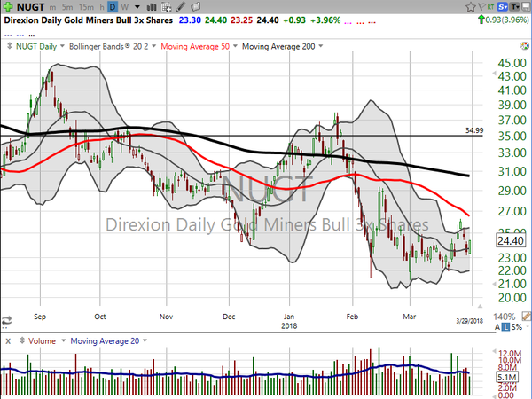Click the 34.99 horizontal line label
This screenshot has height=399, width=532.
click(474, 130)
